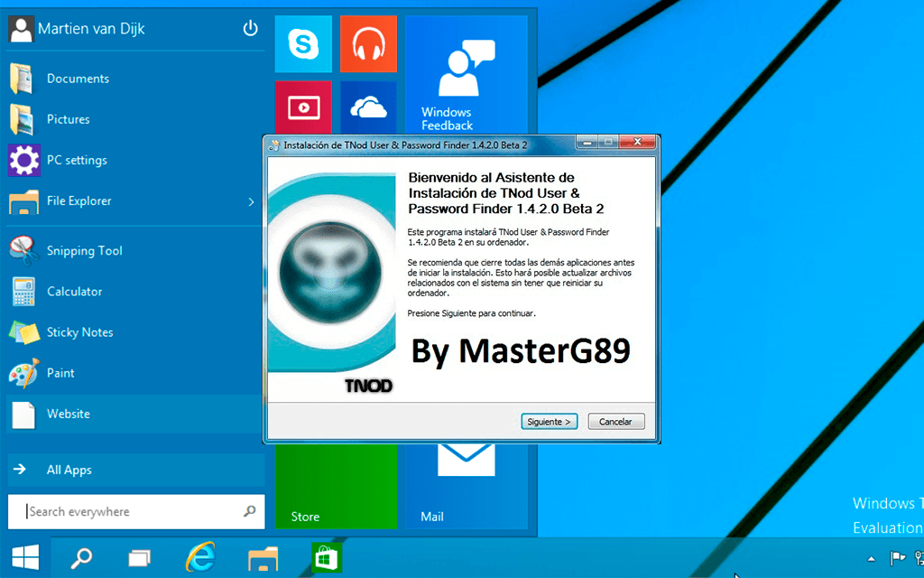
Task: Launch Internet Explorer from taskbar
Action: [200, 556]
